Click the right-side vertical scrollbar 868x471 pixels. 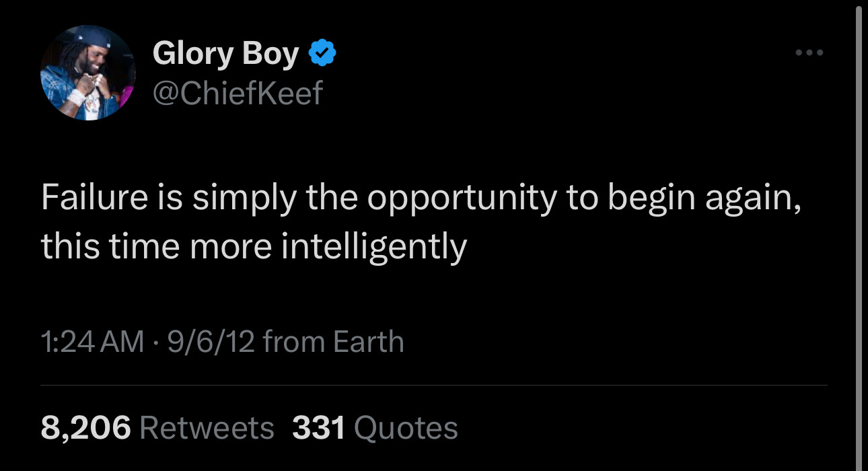click(859, 235)
